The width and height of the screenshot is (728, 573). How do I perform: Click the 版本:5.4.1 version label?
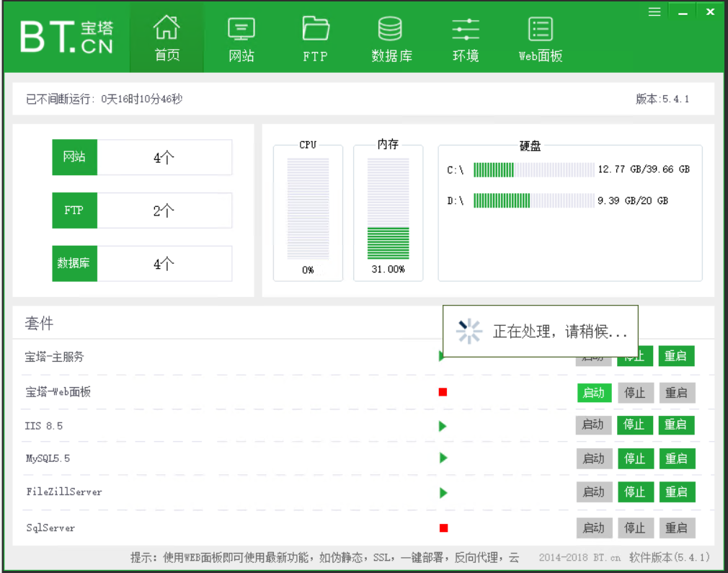pos(662,99)
